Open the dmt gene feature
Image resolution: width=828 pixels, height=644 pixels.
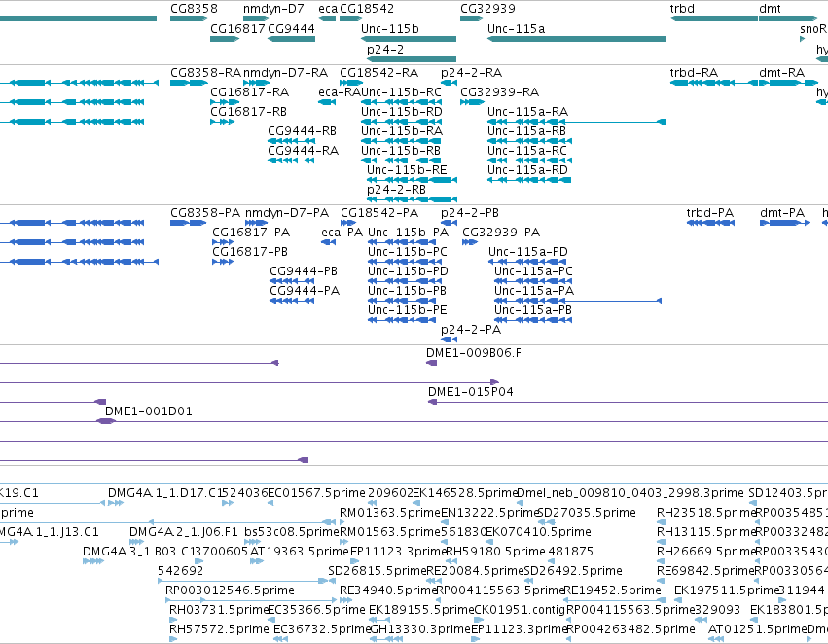point(788,19)
